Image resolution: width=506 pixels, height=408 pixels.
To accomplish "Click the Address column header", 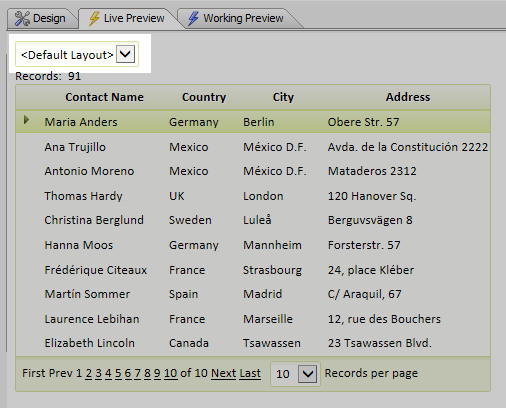I will pos(408,97).
